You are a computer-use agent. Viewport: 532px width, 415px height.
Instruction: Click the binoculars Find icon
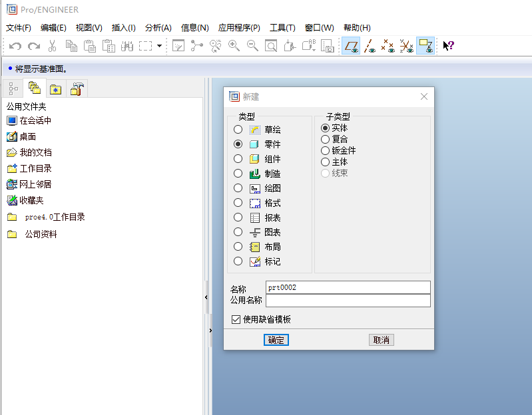[127, 46]
